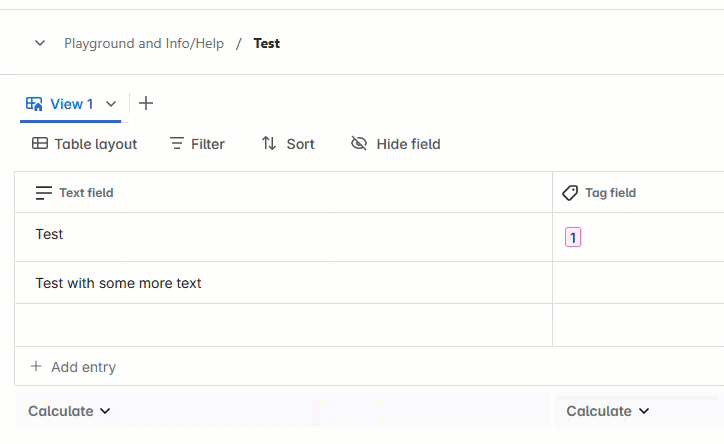The width and height of the screenshot is (724, 444).
Task: Open Calculate dropdown under Text field column
Action: 69,411
